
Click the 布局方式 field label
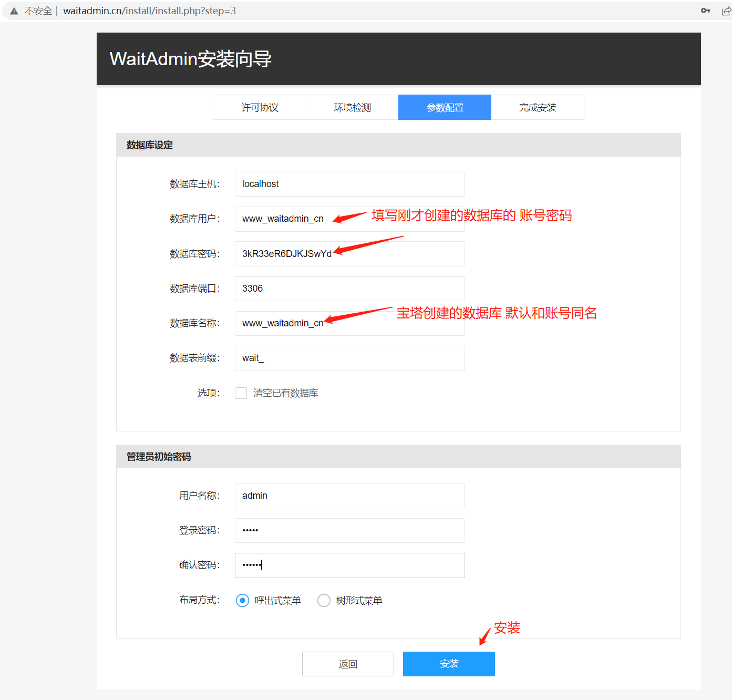(x=199, y=600)
